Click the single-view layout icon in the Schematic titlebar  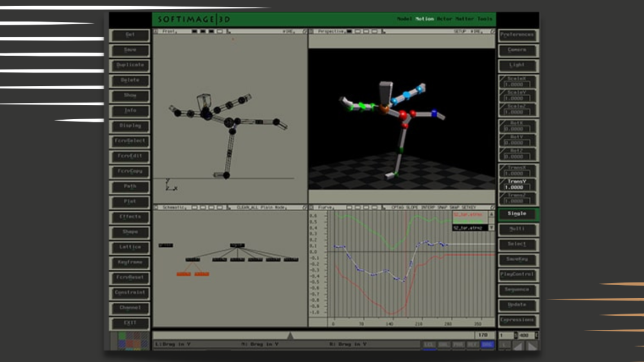(193, 206)
